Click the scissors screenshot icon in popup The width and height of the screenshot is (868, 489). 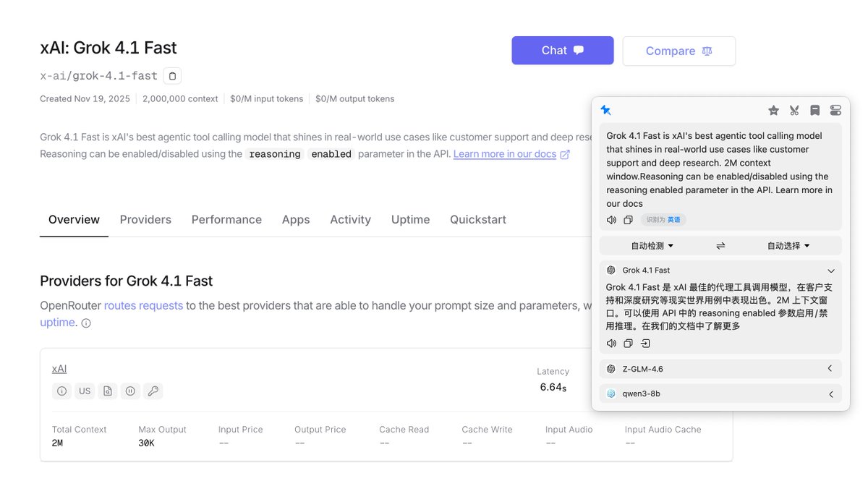pos(794,111)
